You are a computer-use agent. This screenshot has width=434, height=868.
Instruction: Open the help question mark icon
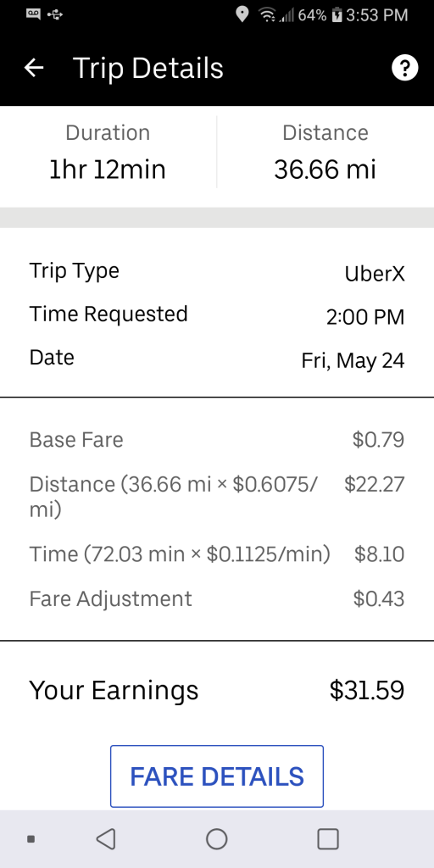coord(404,68)
